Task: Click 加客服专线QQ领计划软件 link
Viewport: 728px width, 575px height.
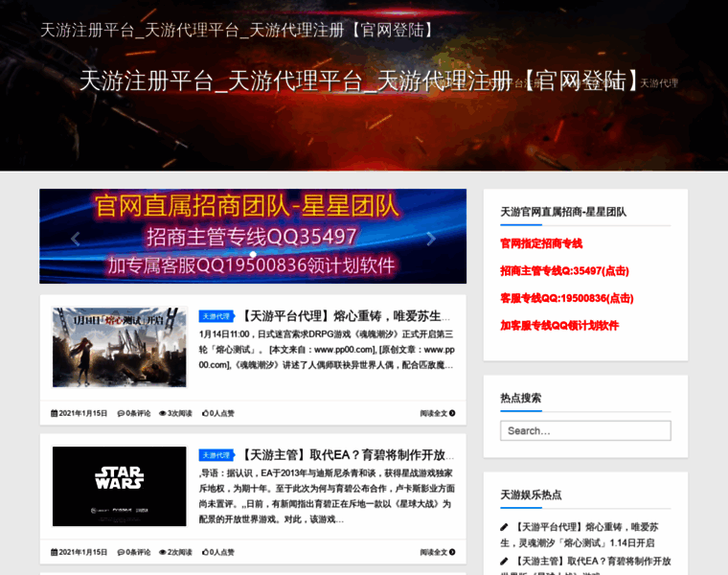Action: tap(559, 326)
